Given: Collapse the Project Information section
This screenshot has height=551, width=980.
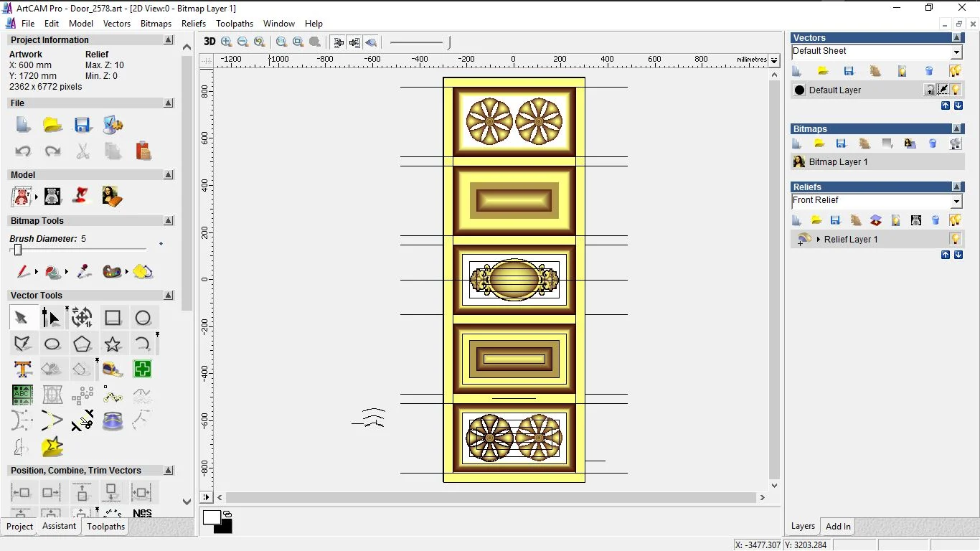Looking at the screenshot, I should click(169, 40).
